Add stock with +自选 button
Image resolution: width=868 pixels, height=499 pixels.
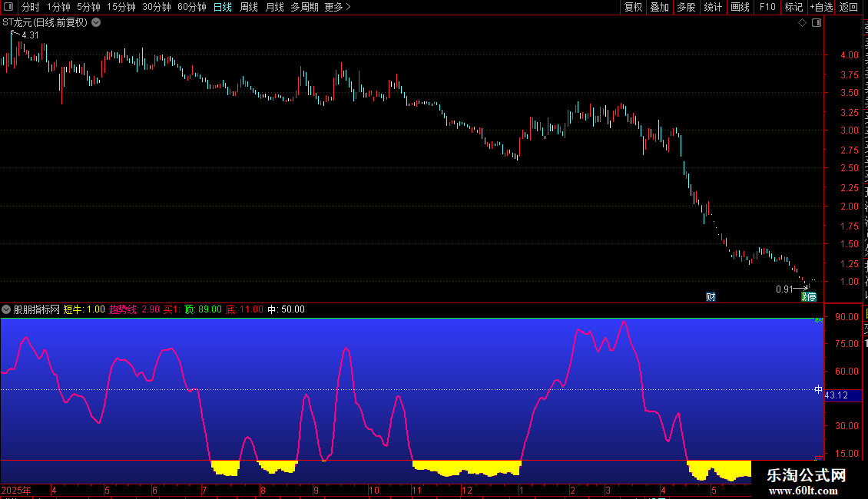click(x=821, y=7)
